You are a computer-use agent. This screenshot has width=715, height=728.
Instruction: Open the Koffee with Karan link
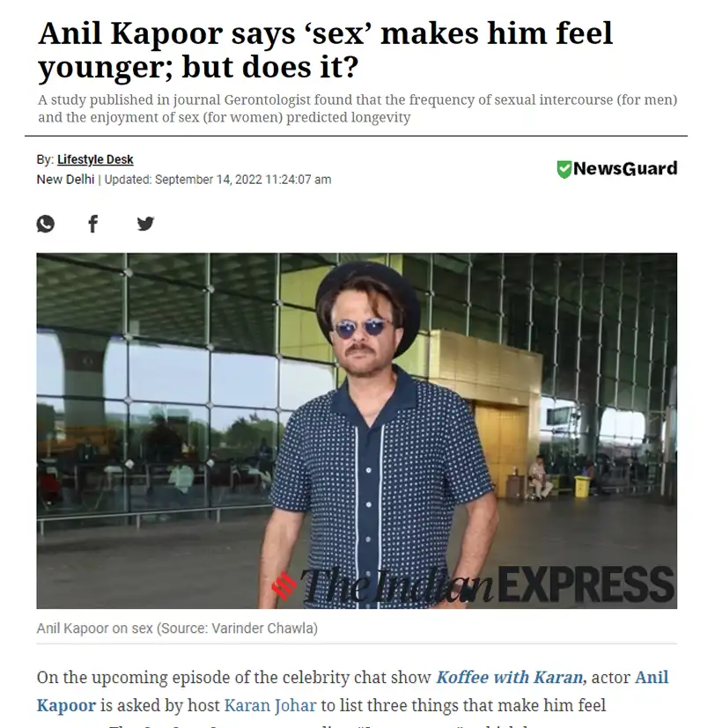coord(509,678)
